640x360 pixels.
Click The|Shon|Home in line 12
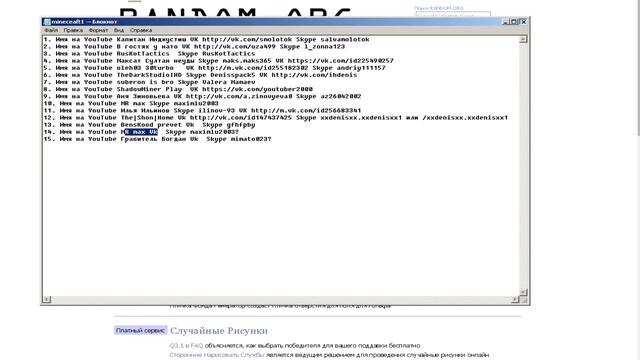pos(147,118)
